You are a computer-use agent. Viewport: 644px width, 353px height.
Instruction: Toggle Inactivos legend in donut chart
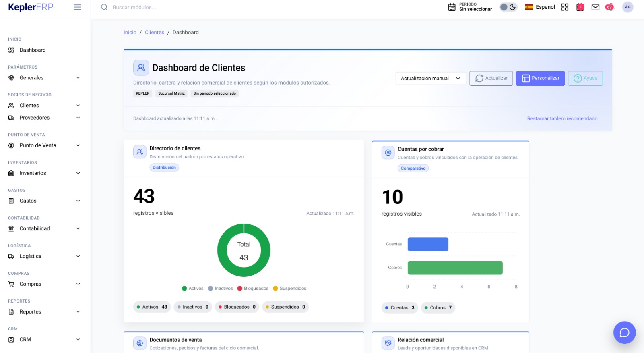click(x=221, y=289)
